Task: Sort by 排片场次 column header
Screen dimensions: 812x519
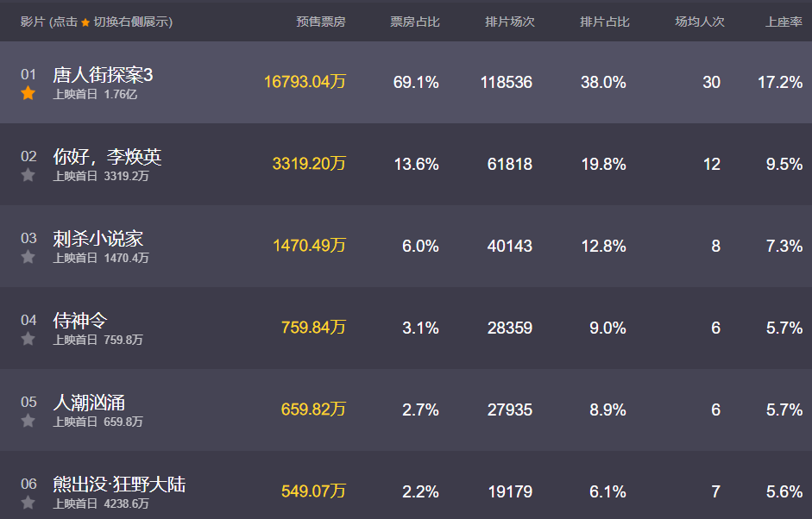Action: pos(510,22)
